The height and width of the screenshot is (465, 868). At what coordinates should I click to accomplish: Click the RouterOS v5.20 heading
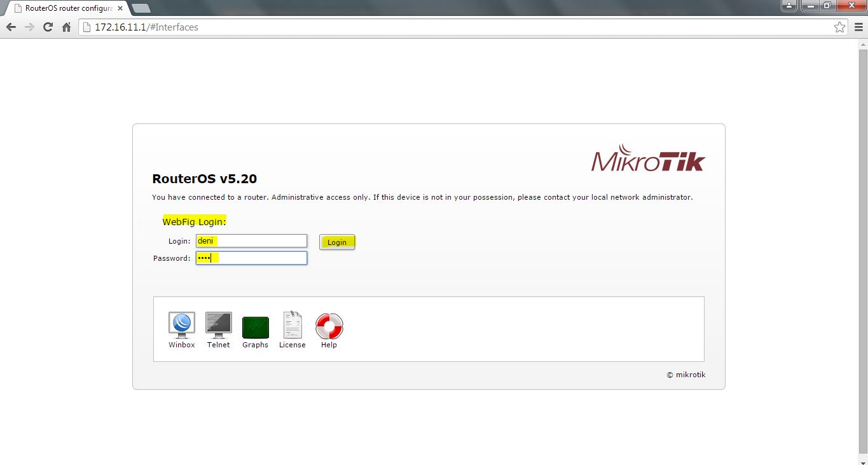(205, 179)
